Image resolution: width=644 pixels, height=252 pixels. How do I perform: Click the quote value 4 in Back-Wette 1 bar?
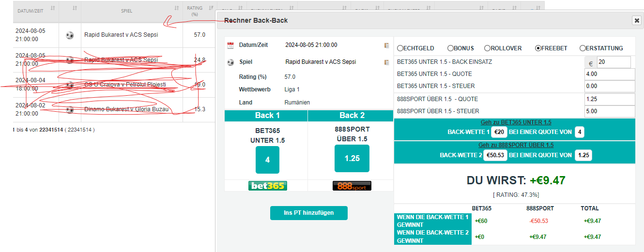pos(579,132)
